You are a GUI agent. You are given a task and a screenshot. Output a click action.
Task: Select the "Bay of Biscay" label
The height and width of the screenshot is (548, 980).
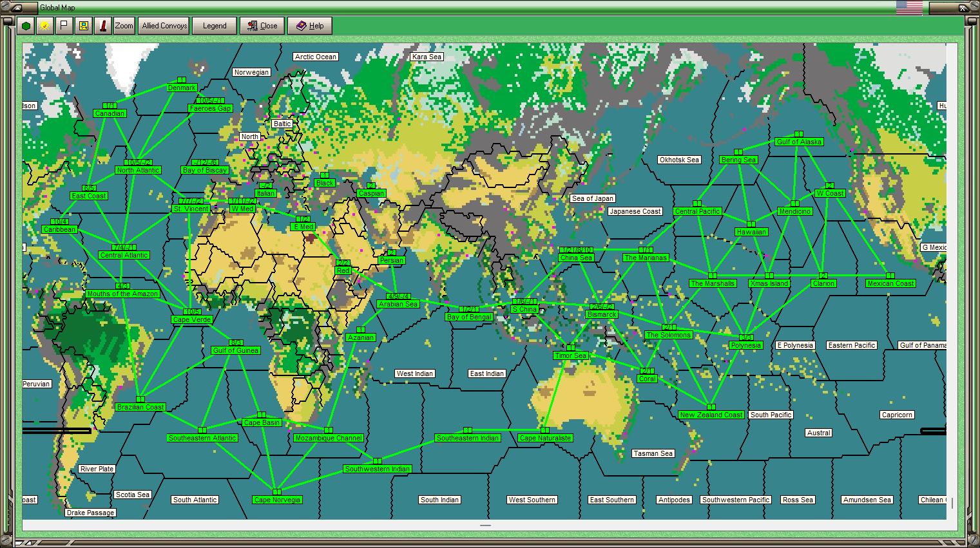(205, 170)
